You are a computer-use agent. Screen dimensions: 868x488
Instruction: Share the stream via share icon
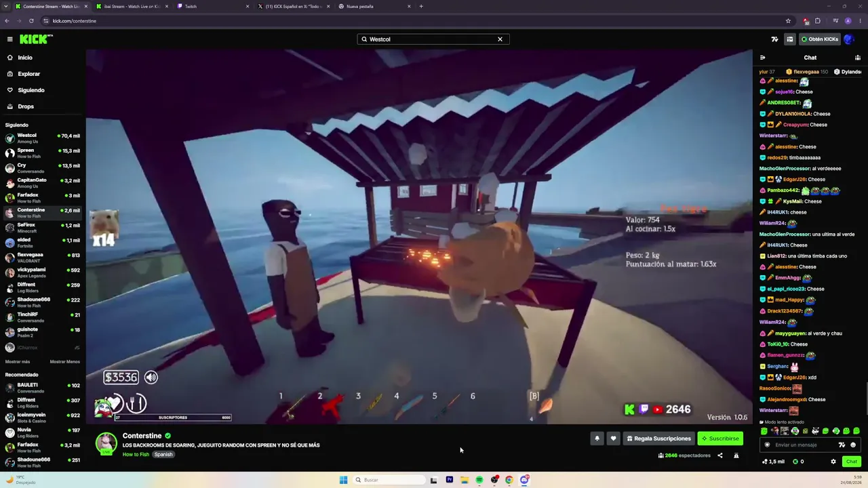[720, 455]
